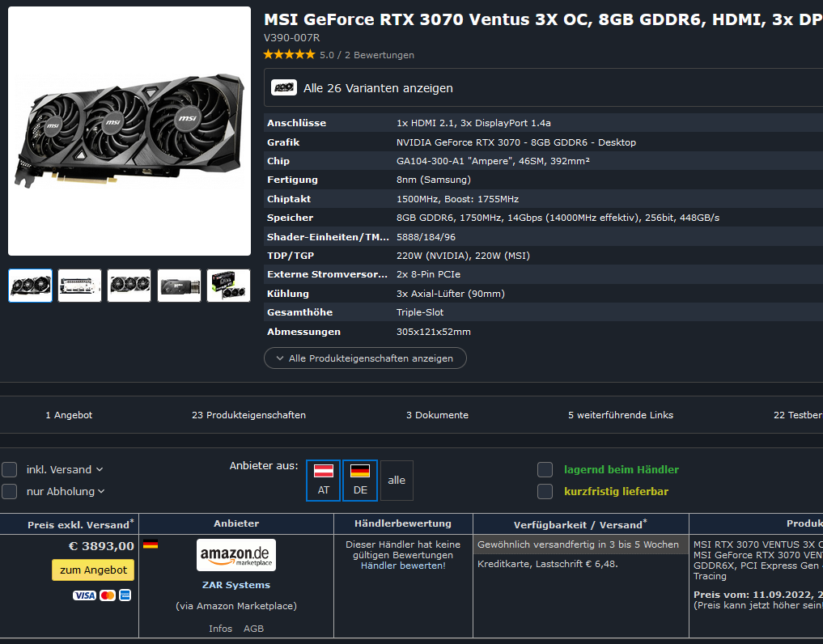Open the '22 Testber...' tab

point(798,415)
